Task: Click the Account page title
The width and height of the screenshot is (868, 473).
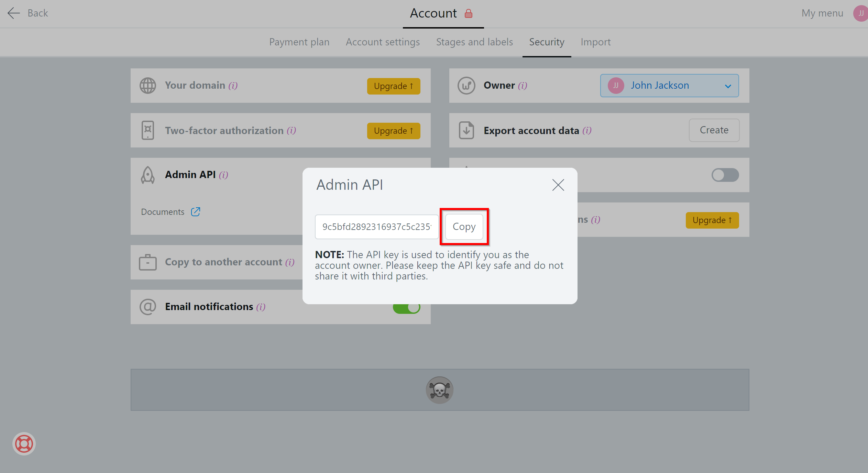Action: click(433, 13)
